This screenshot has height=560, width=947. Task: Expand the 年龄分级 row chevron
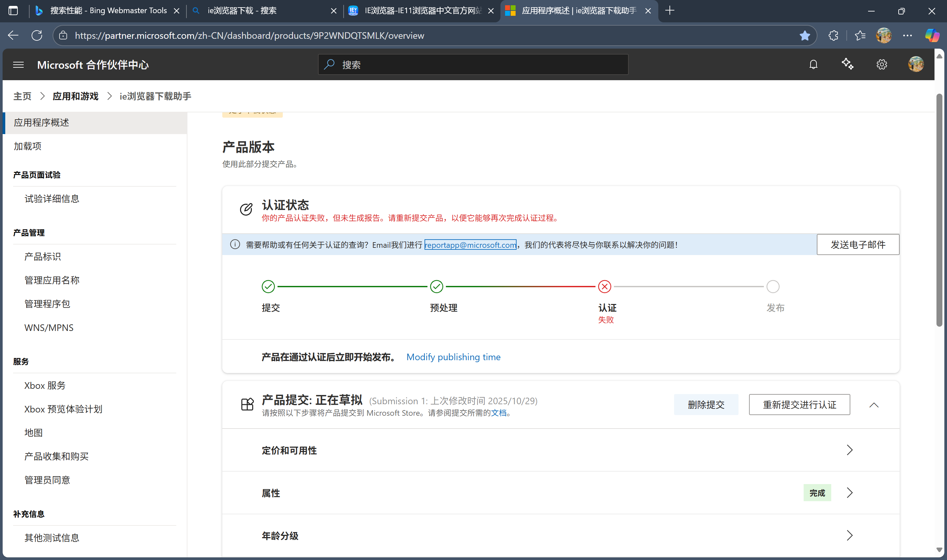[x=849, y=535]
